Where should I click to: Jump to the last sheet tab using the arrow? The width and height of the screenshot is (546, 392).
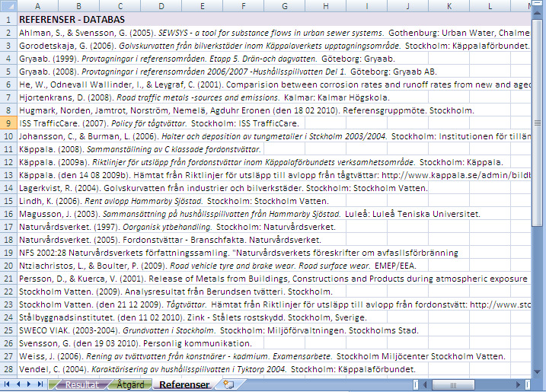[x=40, y=384]
